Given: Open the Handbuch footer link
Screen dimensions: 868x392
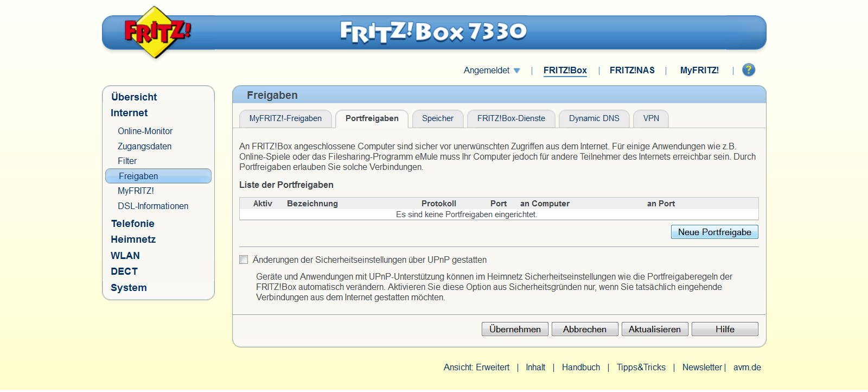Looking at the screenshot, I should (x=580, y=368).
